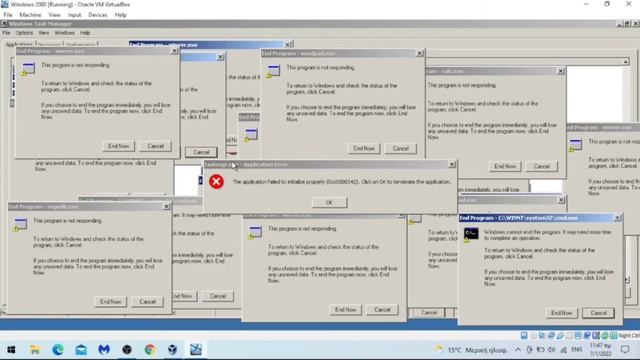
Task: Click small program icon in dialog above Application Error
Action: [x=251, y=135]
